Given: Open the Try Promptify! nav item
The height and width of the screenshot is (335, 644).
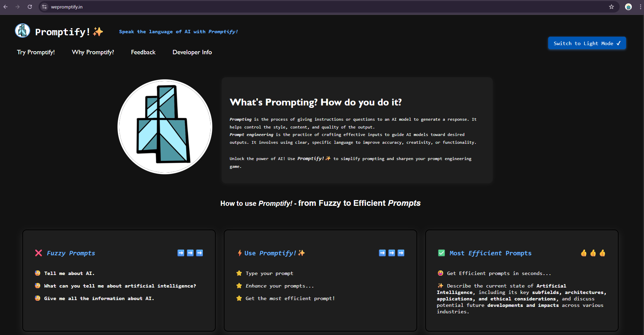Looking at the screenshot, I should (36, 52).
